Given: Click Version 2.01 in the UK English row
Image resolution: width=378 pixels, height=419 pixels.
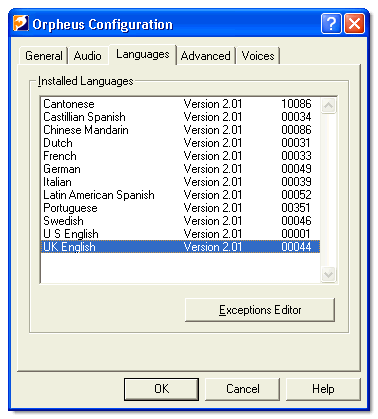Looking at the screenshot, I should click(213, 247).
